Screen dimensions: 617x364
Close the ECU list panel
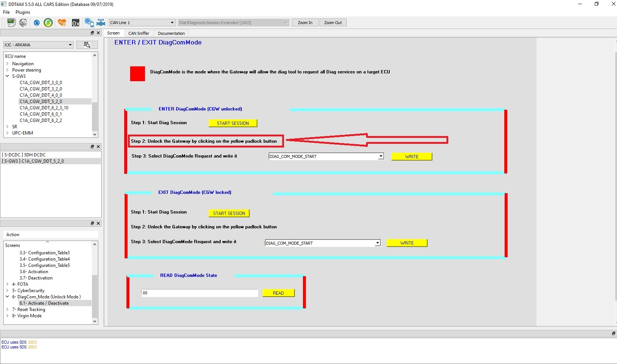point(98,33)
